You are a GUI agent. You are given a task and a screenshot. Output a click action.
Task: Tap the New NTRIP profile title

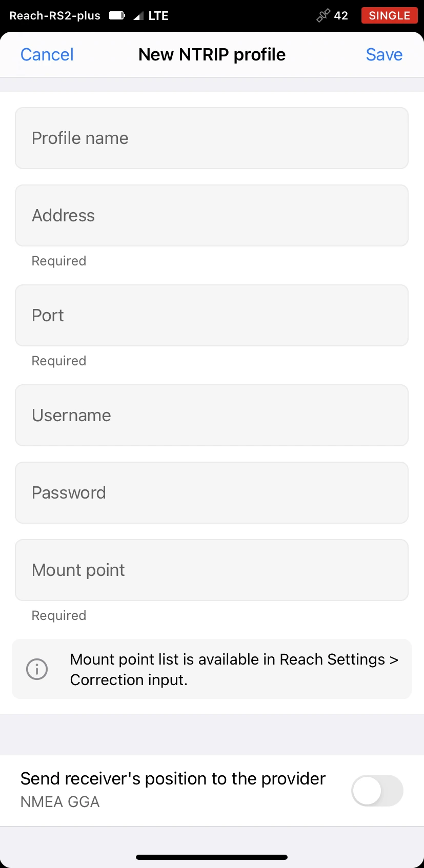(x=212, y=54)
